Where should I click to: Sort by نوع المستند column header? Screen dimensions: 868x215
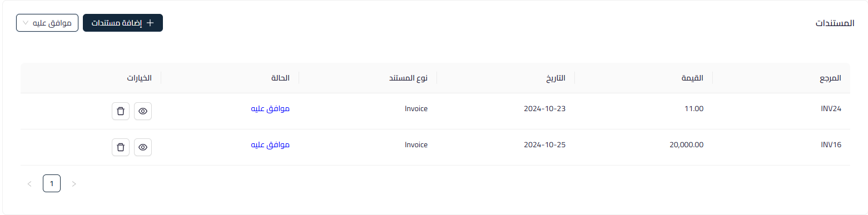coord(408,78)
